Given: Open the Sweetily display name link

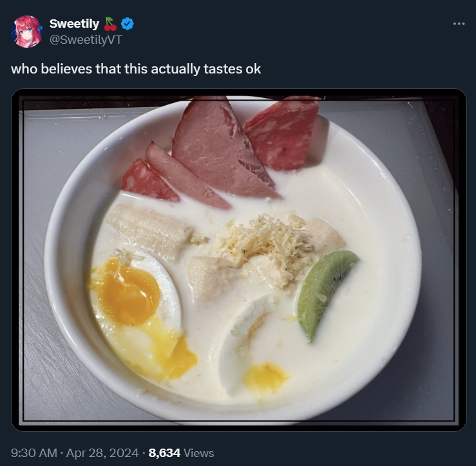Looking at the screenshot, I should pos(74,24).
